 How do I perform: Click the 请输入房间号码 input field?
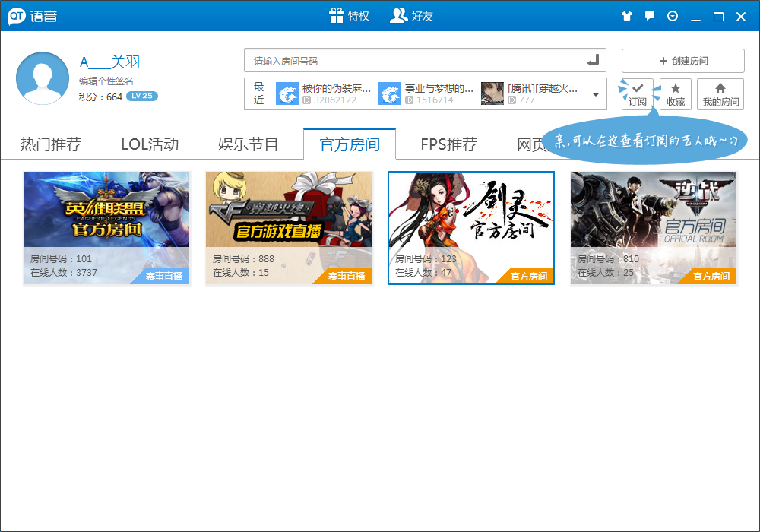pos(425,61)
